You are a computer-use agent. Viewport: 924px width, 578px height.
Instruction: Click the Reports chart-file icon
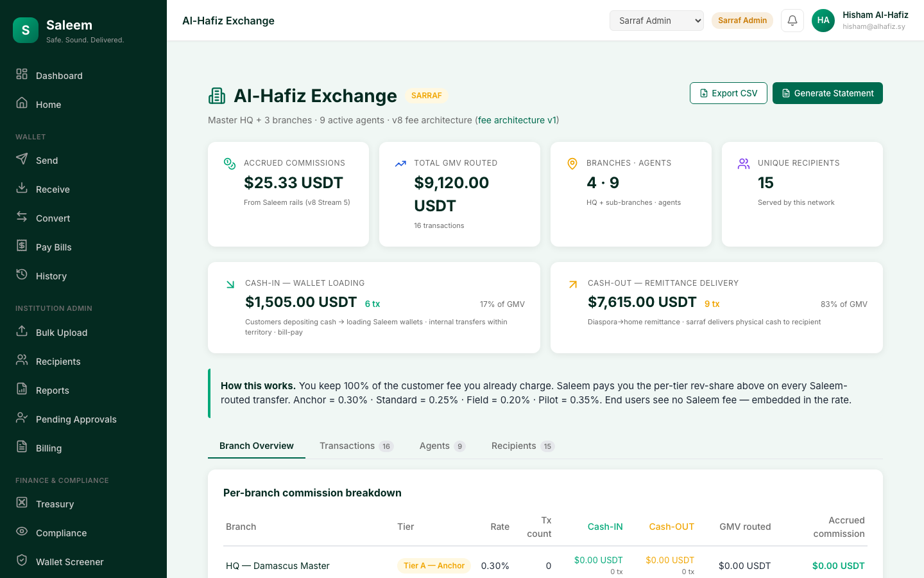pyautogui.click(x=22, y=389)
